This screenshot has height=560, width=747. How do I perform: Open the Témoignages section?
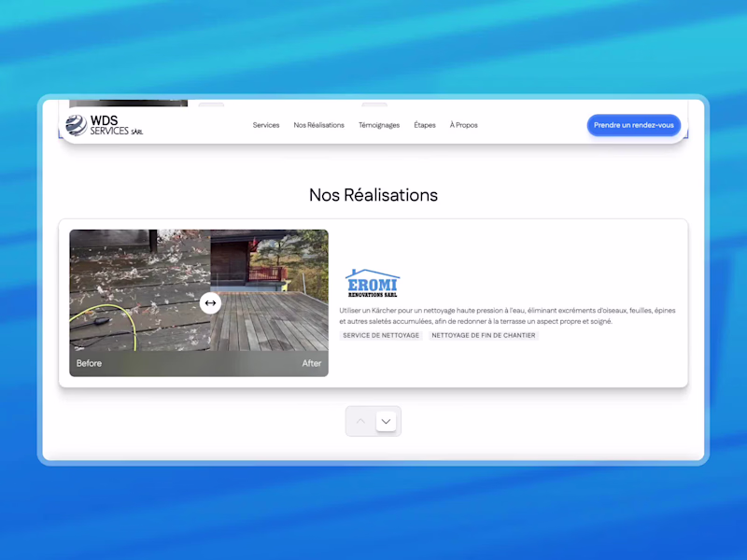(379, 124)
